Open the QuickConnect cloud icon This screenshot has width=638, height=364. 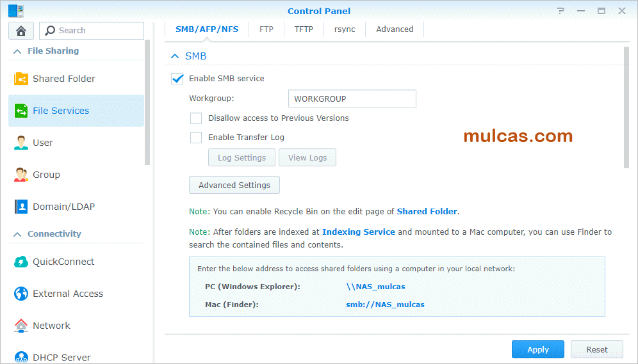[x=21, y=262]
